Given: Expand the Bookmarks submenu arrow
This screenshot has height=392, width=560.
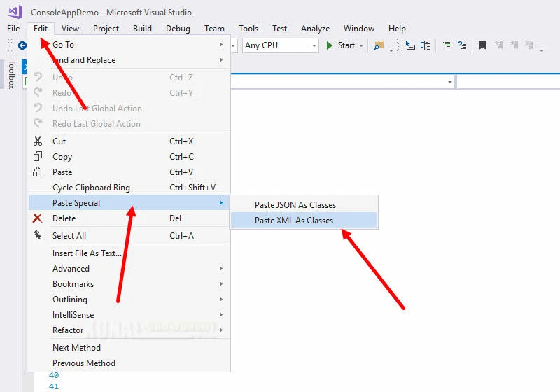Looking at the screenshot, I should [x=221, y=283].
